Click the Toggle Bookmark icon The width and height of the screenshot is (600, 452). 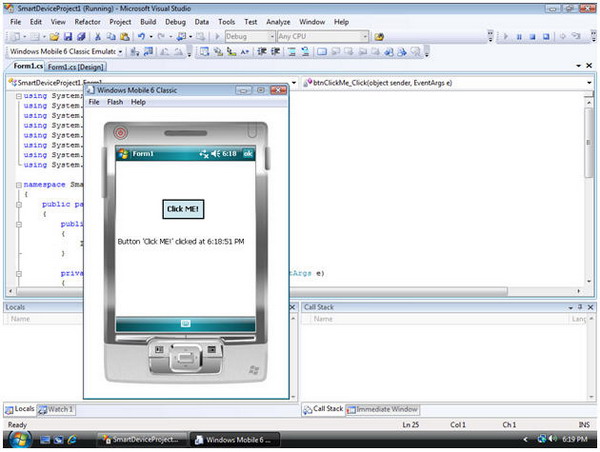click(x=322, y=51)
